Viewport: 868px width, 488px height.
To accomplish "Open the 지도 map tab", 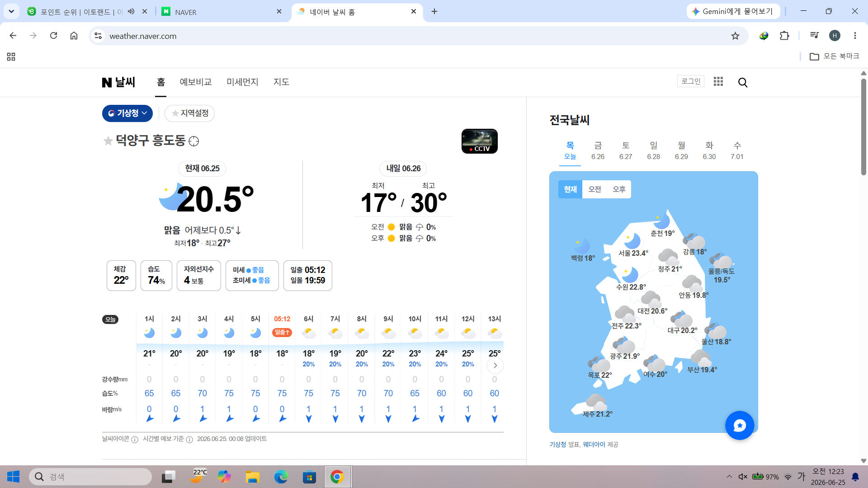I will (x=281, y=82).
